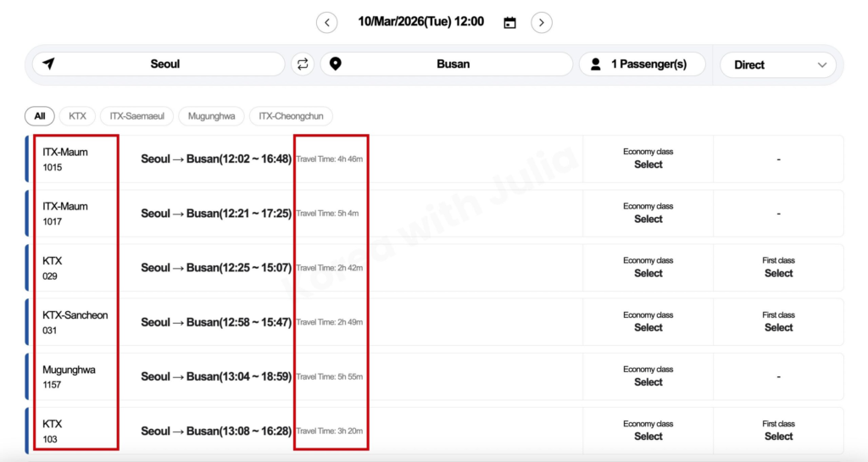
Task: Click route Seoul → Busan(12:02 ~ 16:48)
Action: [216, 159]
